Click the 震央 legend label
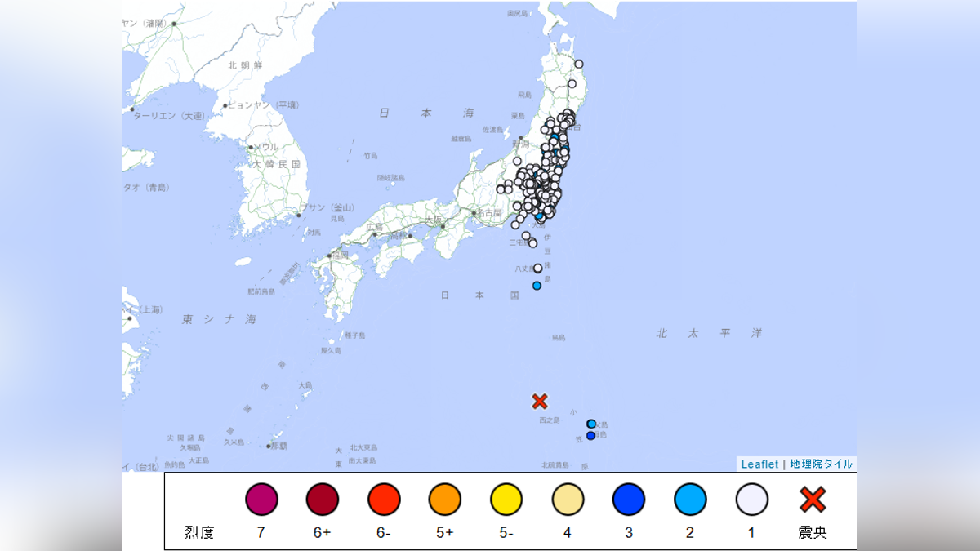This screenshot has width=980, height=551. [x=813, y=533]
